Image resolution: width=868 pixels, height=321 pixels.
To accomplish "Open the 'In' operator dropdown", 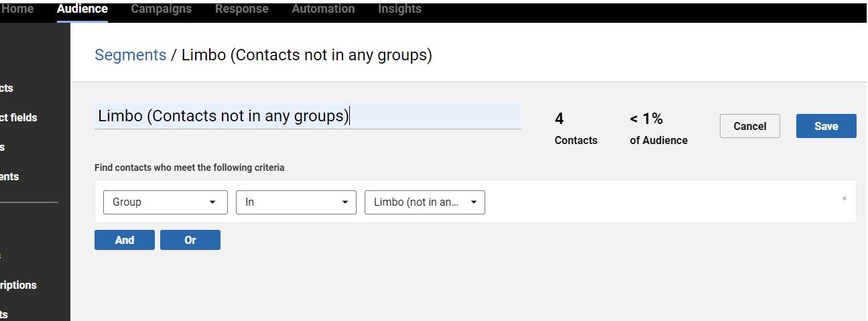I will pyautogui.click(x=296, y=202).
